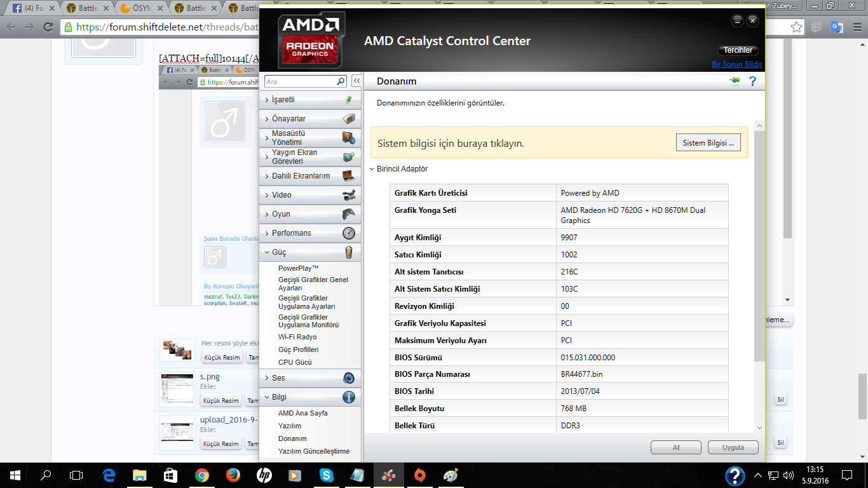Show hidden system tray icons
This screenshot has width=868, height=488.
point(758,475)
